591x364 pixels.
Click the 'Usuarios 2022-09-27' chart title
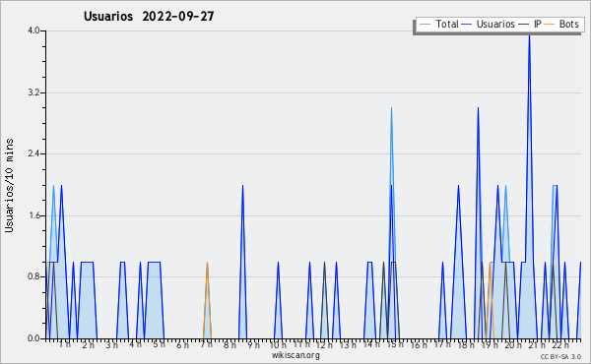[149, 17]
